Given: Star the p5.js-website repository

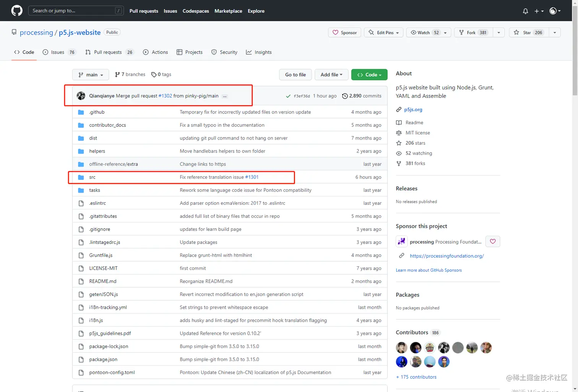Looking at the screenshot, I should [x=529, y=32].
